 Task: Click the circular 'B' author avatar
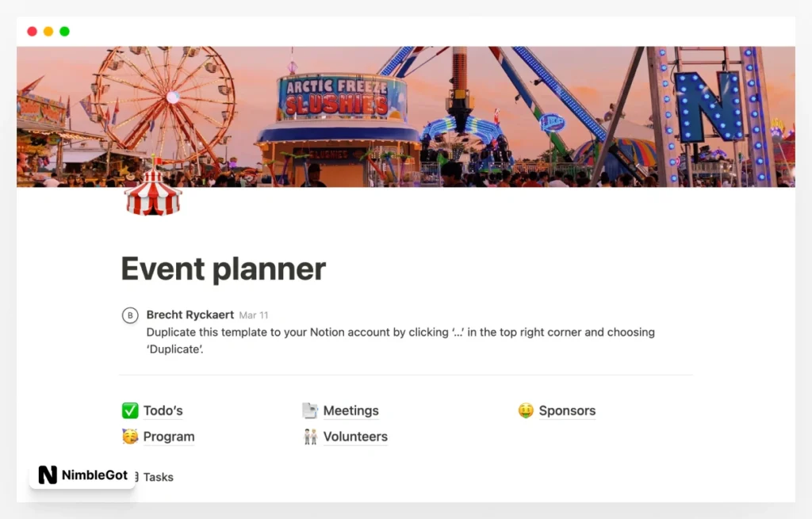click(x=130, y=315)
